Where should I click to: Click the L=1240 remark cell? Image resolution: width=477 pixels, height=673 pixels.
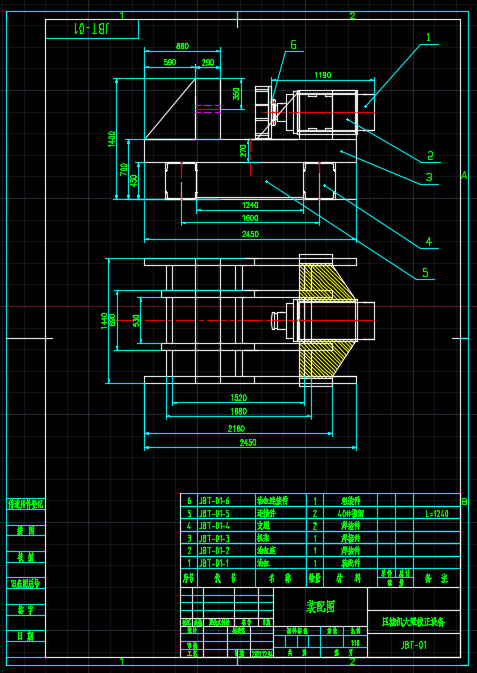(437, 513)
